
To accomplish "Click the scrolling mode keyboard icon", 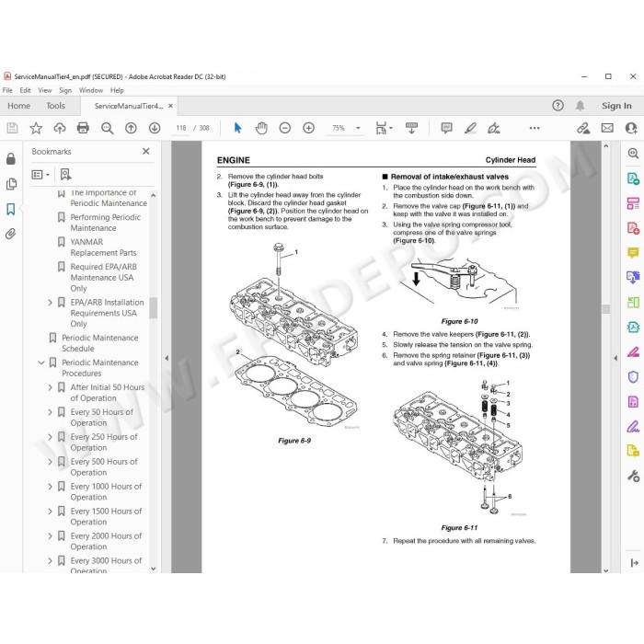I will coord(411,128).
